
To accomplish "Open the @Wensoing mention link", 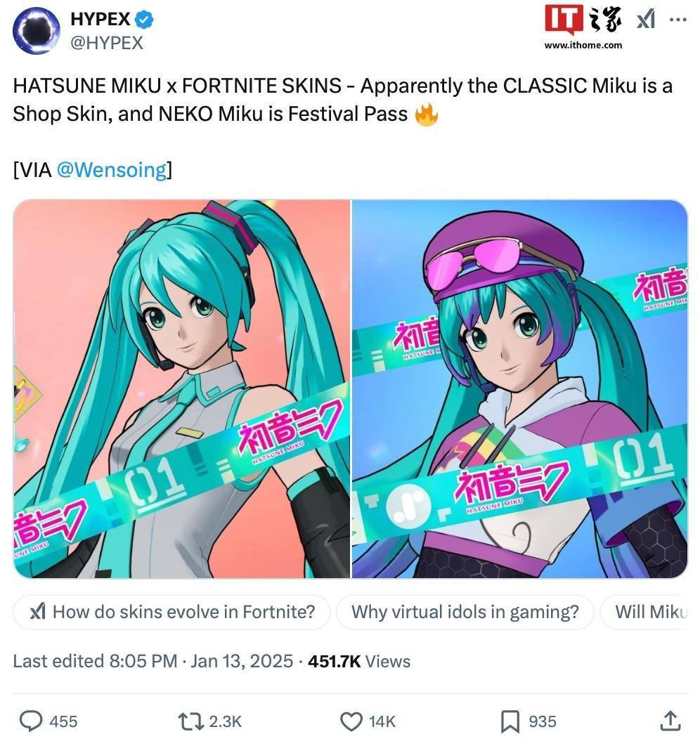I will tap(112, 170).
